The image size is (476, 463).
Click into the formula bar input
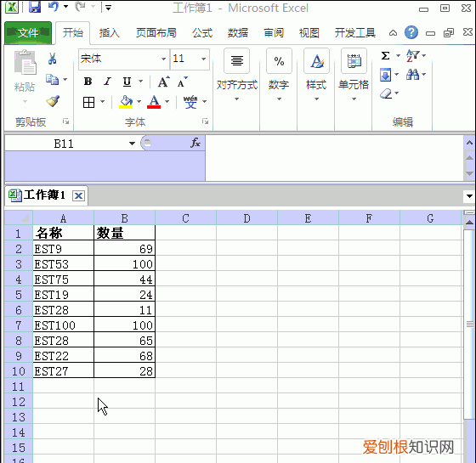tap(335, 158)
